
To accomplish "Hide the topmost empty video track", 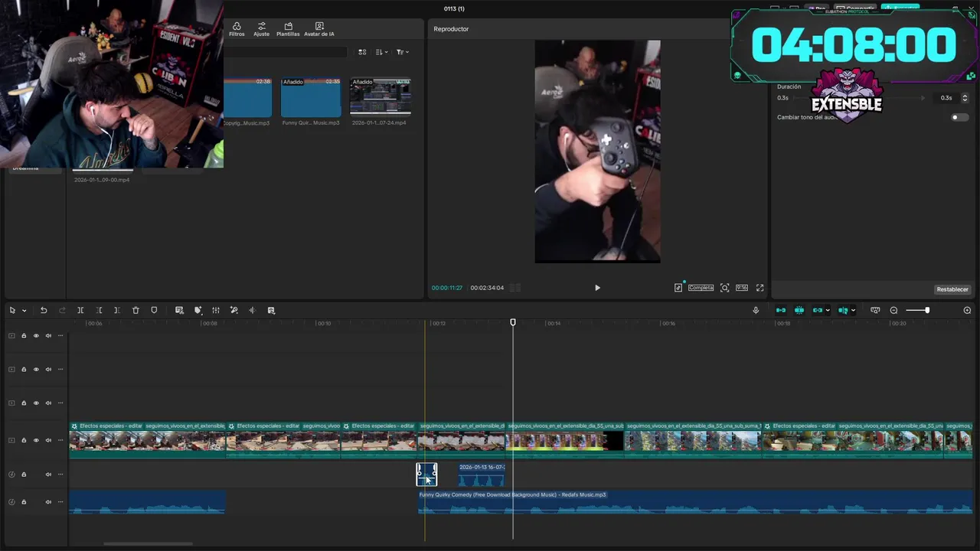I will click(35, 335).
